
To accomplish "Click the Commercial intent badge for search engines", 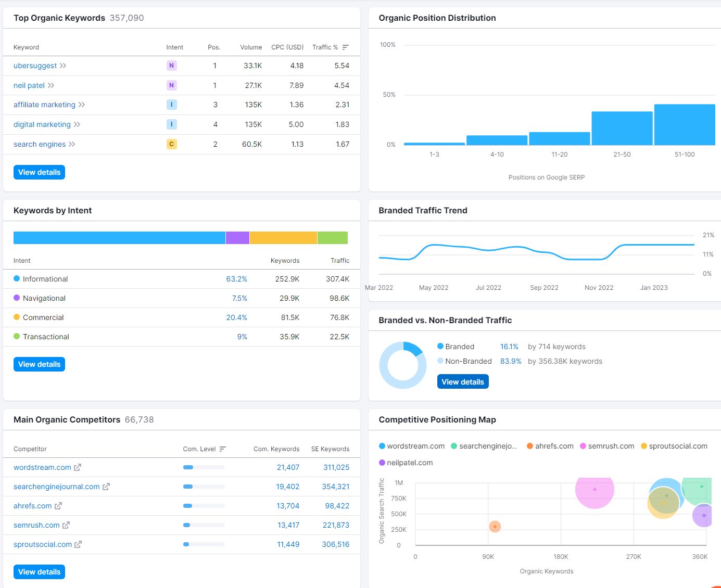I will coord(172,144).
